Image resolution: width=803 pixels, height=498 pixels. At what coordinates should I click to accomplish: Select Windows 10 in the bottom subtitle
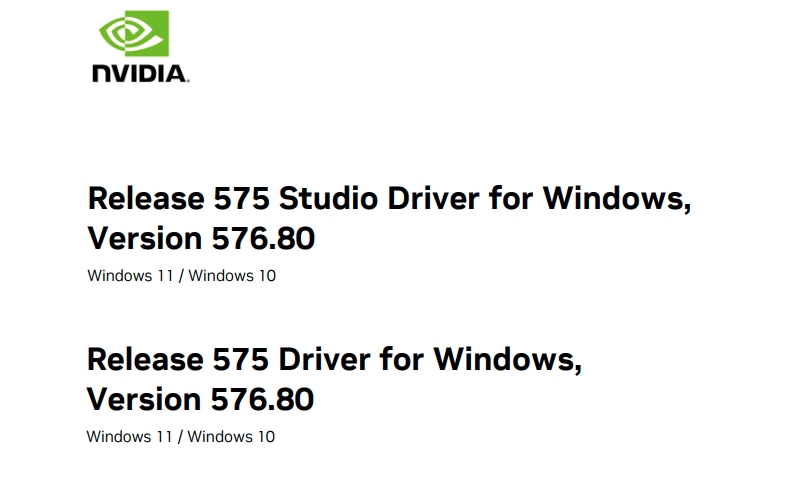tap(231, 436)
